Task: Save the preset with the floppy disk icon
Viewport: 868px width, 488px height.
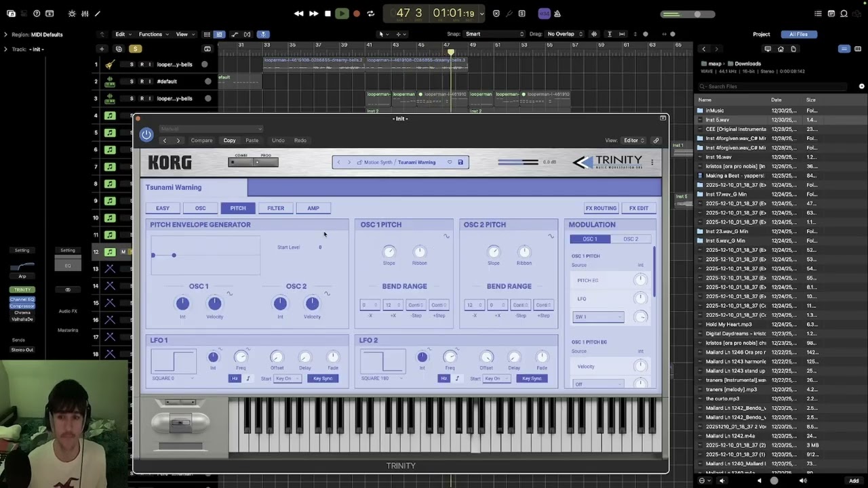Action: click(x=460, y=162)
